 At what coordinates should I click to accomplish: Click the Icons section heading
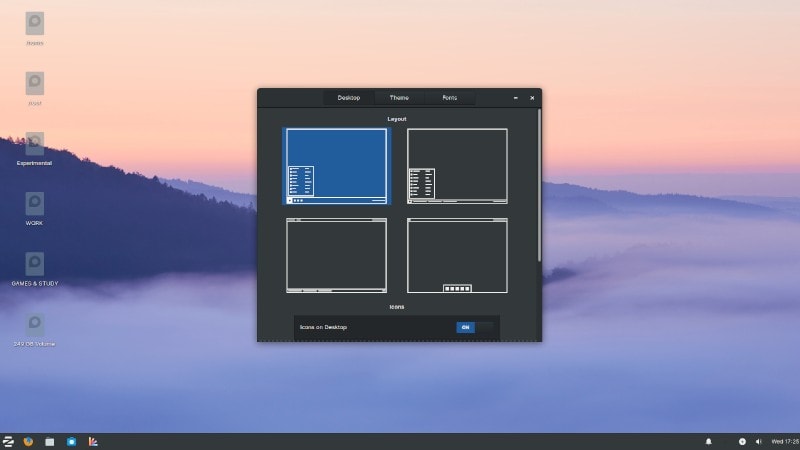[397, 307]
